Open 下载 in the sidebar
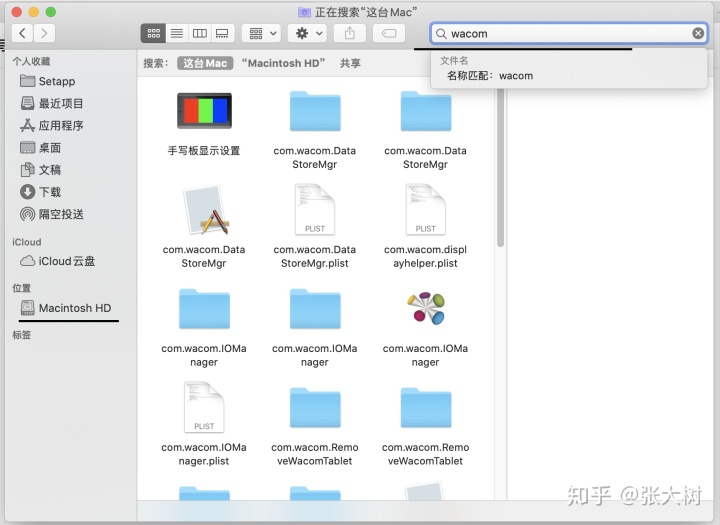Image resolution: width=720 pixels, height=525 pixels. coord(41,192)
